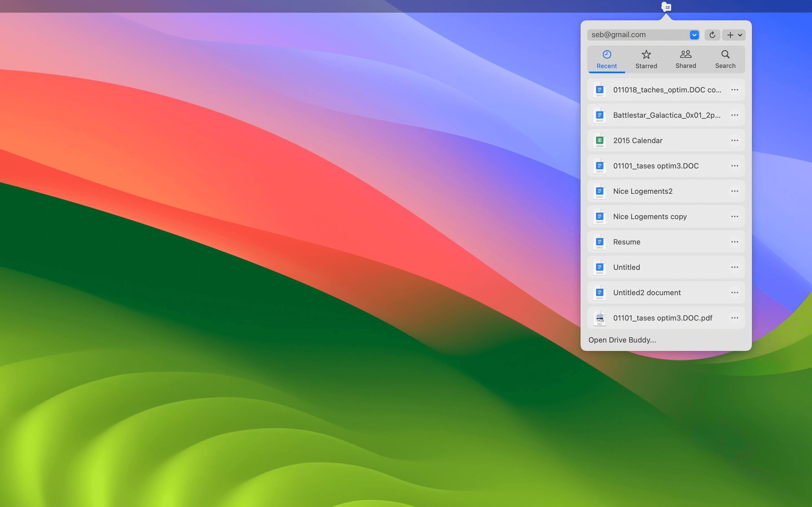Click Open Drive Buddy... link
This screenshot has width=812, height=507.
622,340
